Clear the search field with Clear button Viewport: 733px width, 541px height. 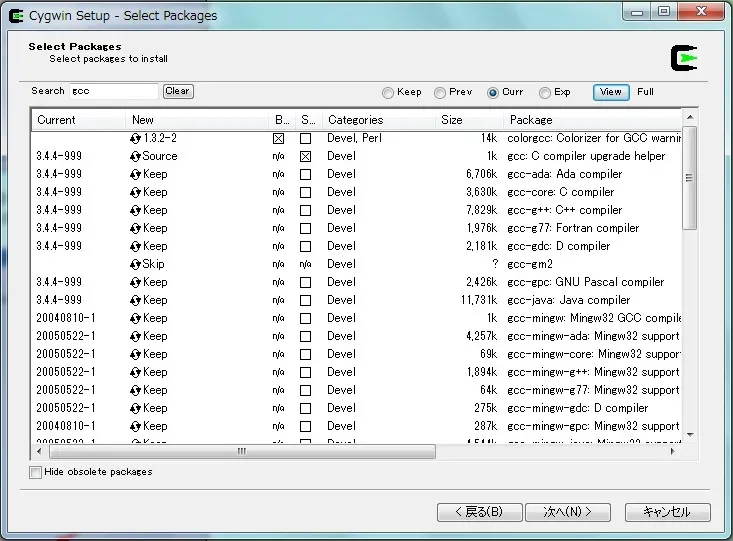coord(177,91)
